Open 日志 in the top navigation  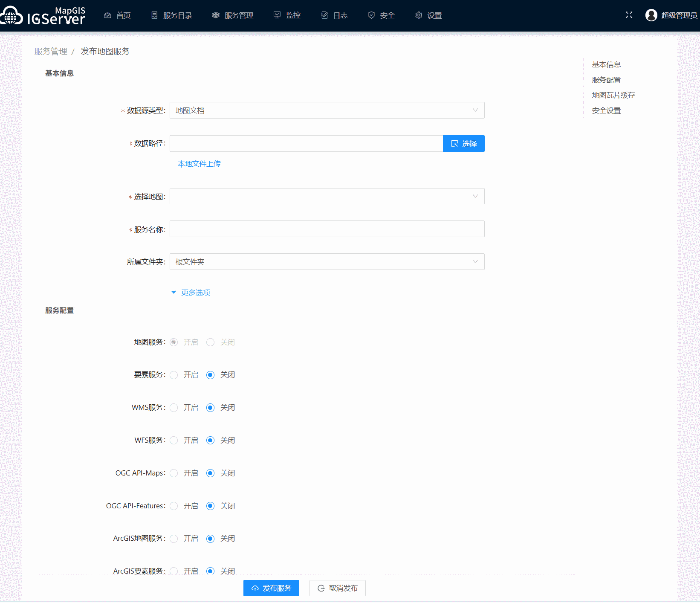pyautogui.click(x=341, y=15)
